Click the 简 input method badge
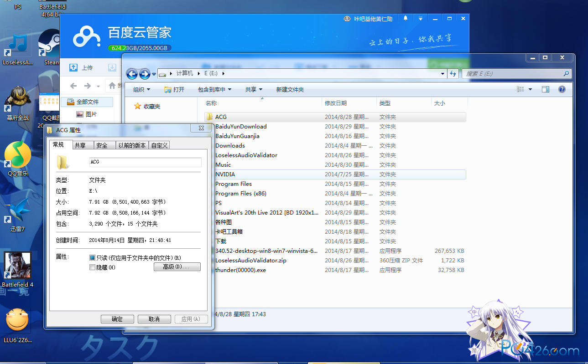The height and width of the screenshot is (364, 588). click(474, 351)
